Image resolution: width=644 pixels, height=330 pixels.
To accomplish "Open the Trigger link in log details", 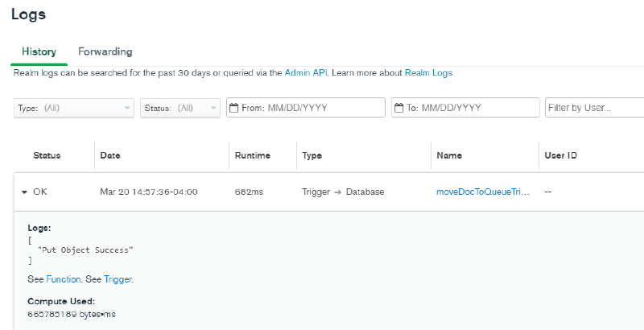I will [x=118, y=279].
